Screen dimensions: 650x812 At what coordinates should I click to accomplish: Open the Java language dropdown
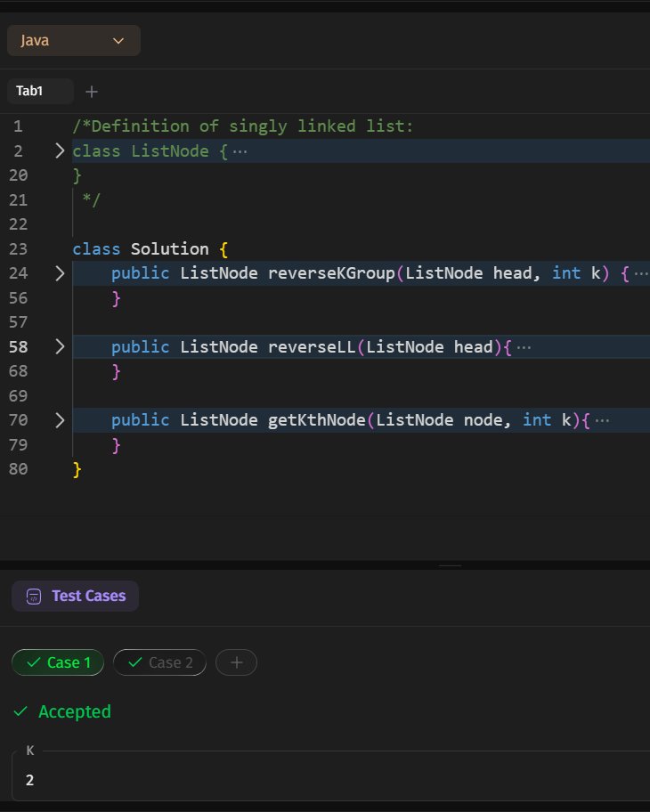coord(74,40)
